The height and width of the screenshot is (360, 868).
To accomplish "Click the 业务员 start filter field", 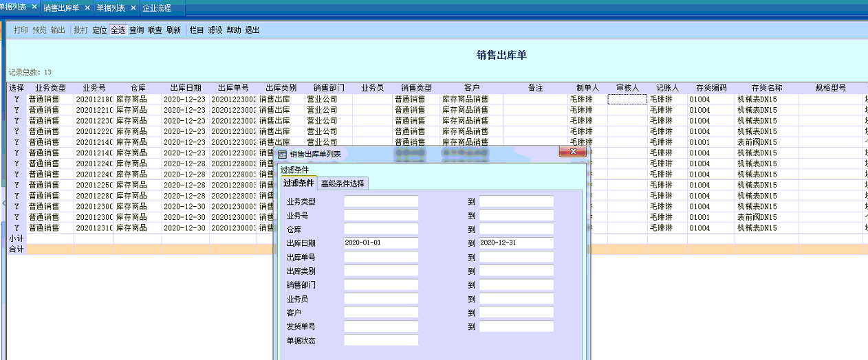I will point(381,299).
